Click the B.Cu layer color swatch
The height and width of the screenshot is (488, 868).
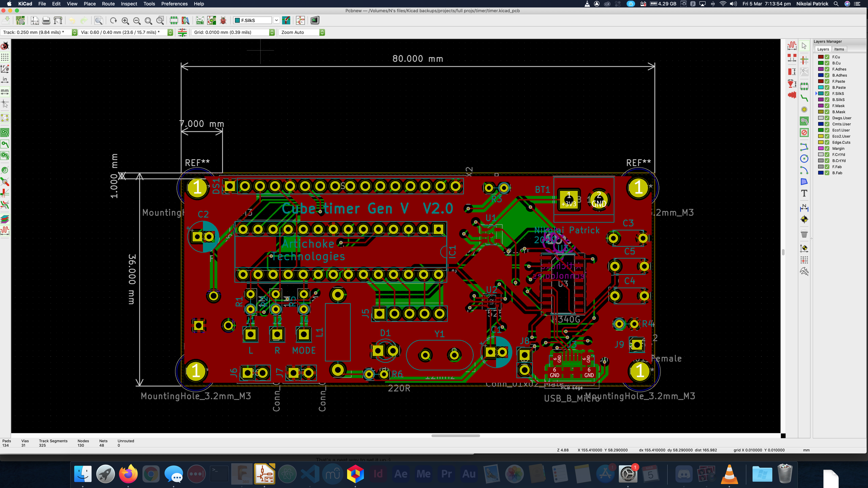[821, 63]
